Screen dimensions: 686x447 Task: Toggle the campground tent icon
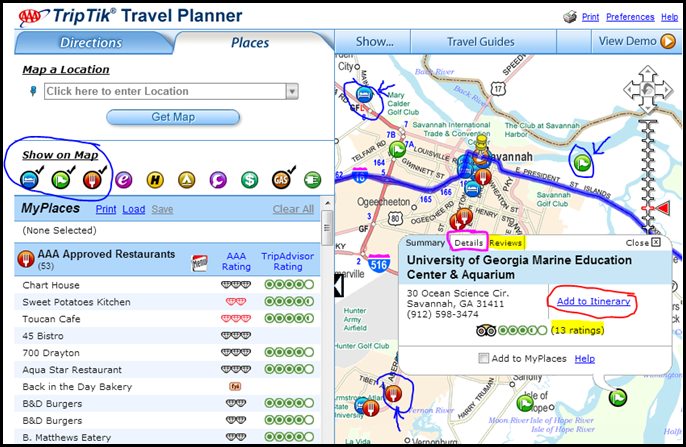187,180
